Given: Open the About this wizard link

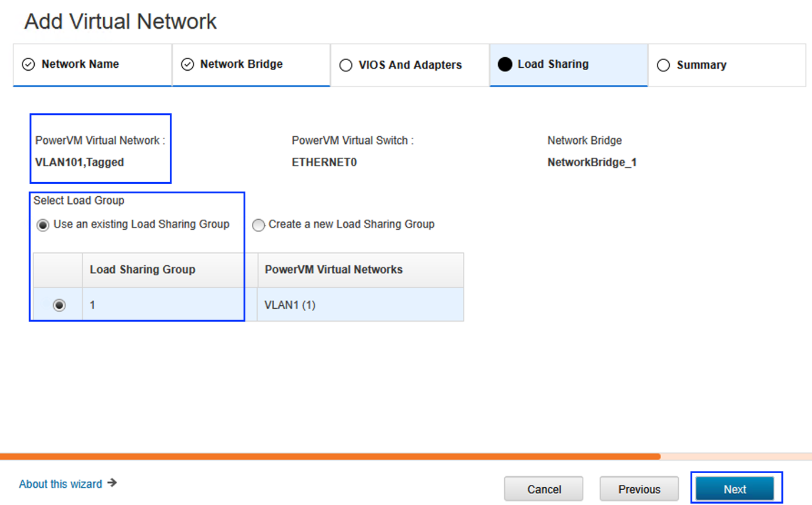Looking at the screenshot, I should tap(60, 484).
